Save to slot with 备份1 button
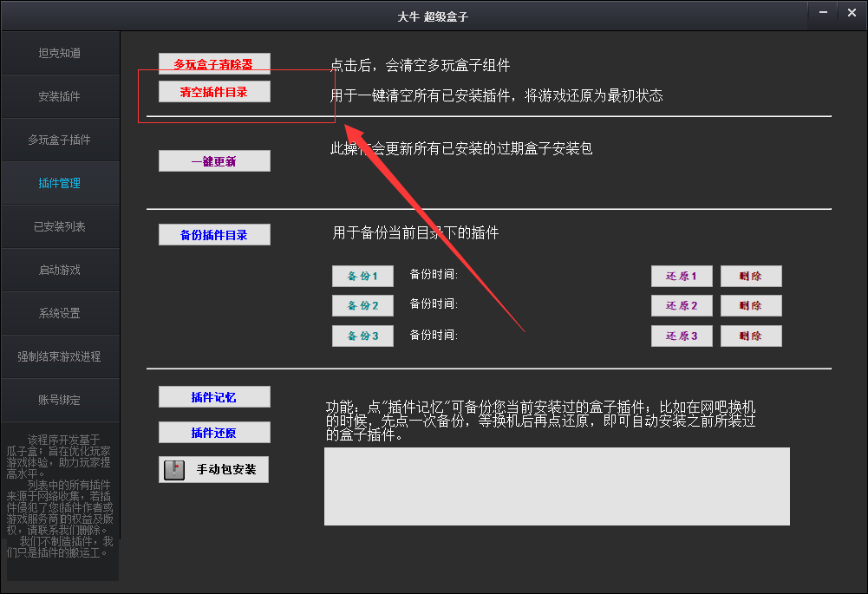Viewport: 868px width, 594px height. coord(362,276)
